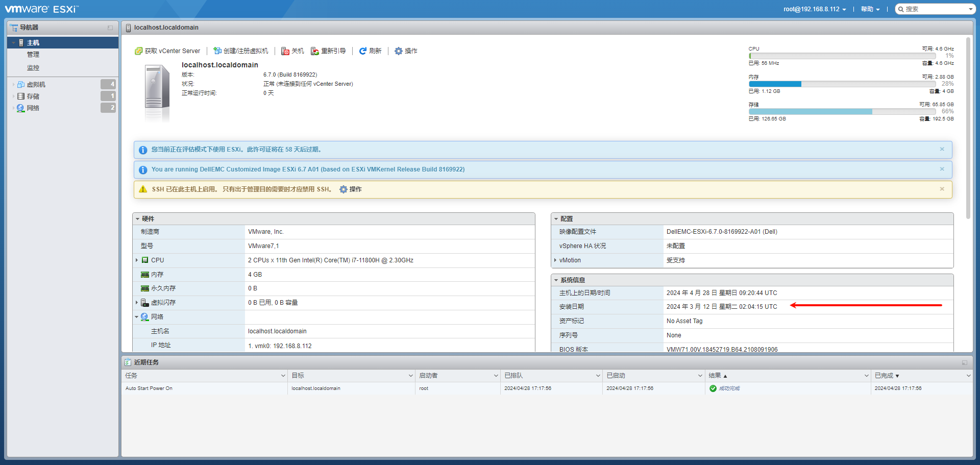Sort tasks by 已完成 column

(x=884, y=376)
